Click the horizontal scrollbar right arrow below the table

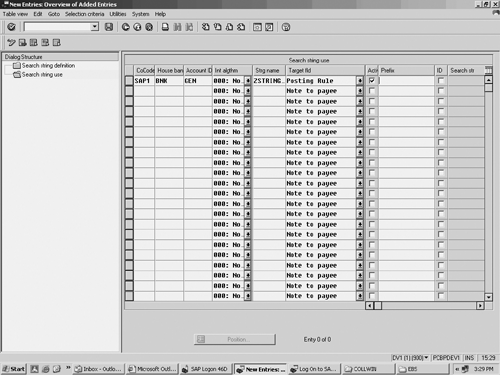pos(480,305)
